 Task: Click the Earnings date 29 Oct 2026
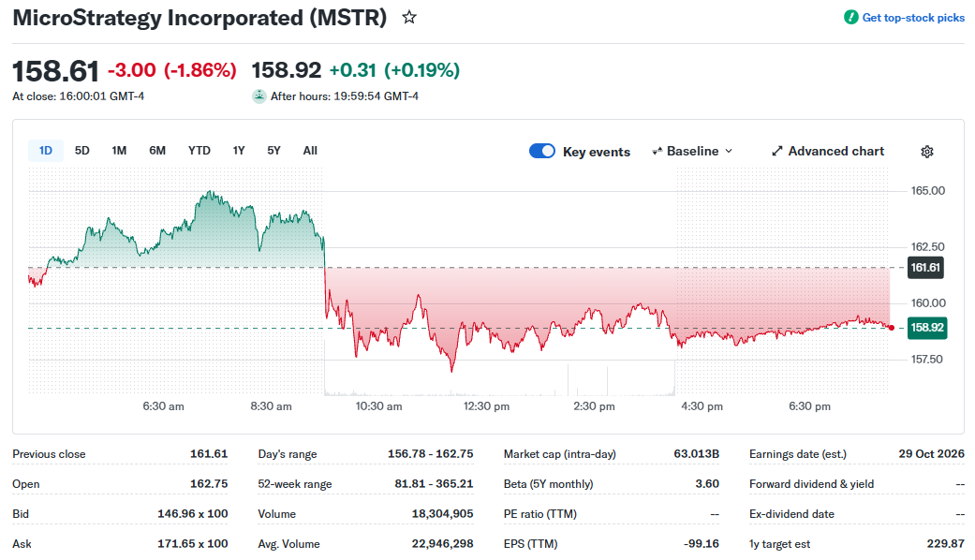tap(931, 454)
